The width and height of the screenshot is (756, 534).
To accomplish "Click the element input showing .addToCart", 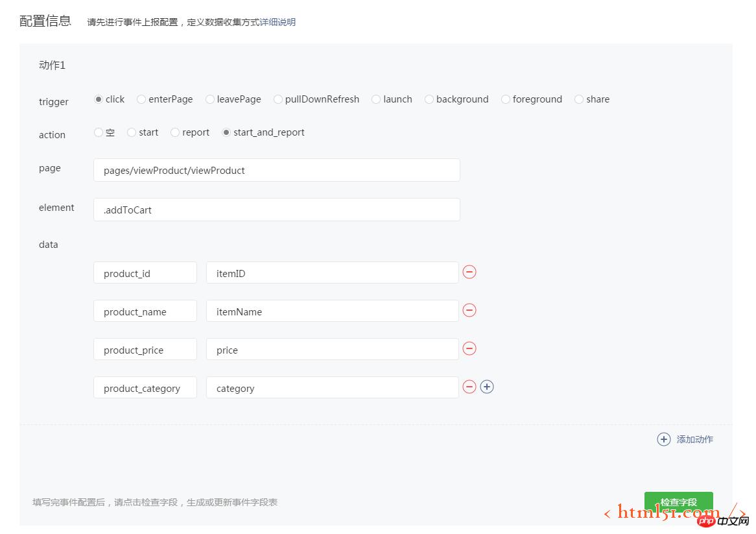I will (x=277, y=210).
